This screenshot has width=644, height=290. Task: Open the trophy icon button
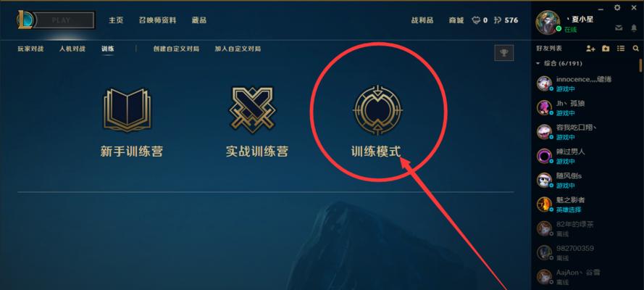pyautogui.click(x=504, y=53)
